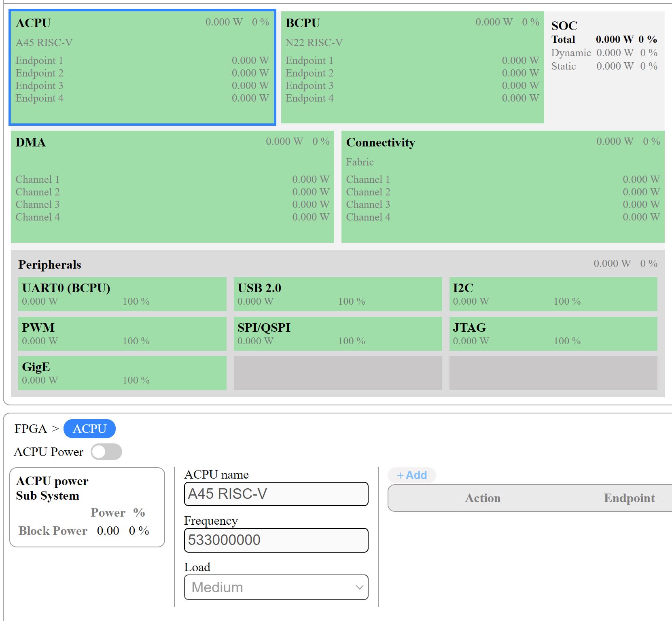
Task: Select the BCPU N22 RISC-V block
Action: pos(412,67)
